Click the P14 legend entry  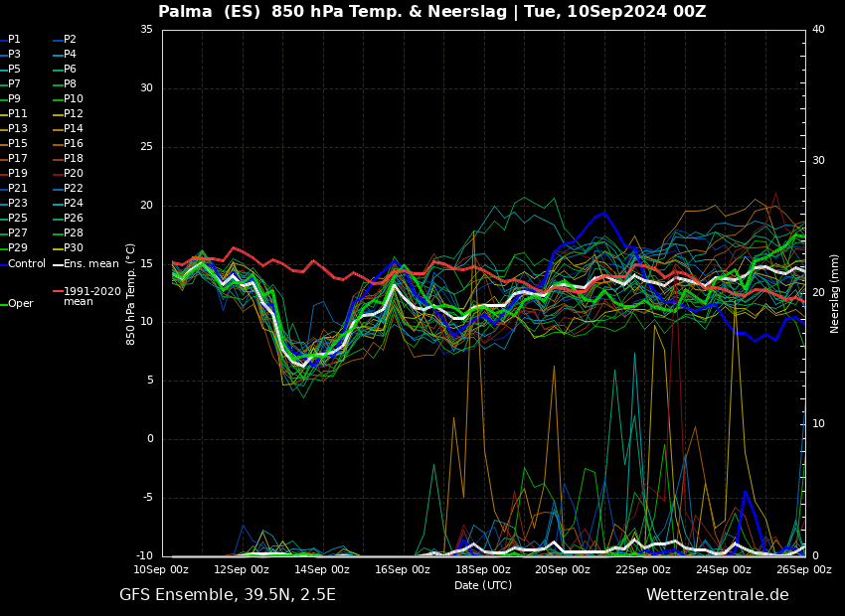(x=73, y=129)
